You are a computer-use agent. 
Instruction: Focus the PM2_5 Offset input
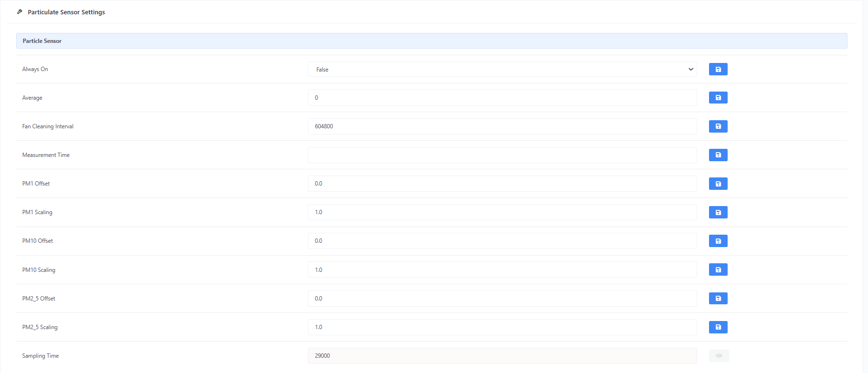pyautogui.click(x=502, y=299)
